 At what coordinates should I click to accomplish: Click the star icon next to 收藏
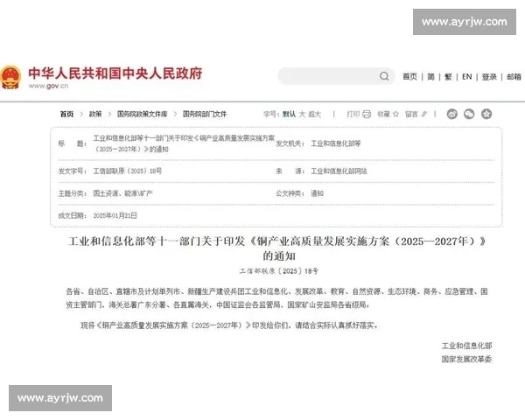click(x=395, y=115)
